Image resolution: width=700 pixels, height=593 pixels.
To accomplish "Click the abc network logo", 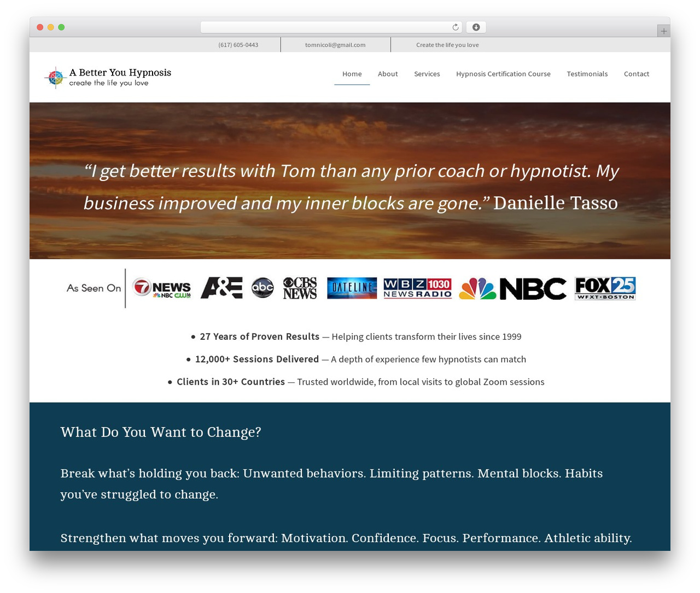I will (262, 288).
